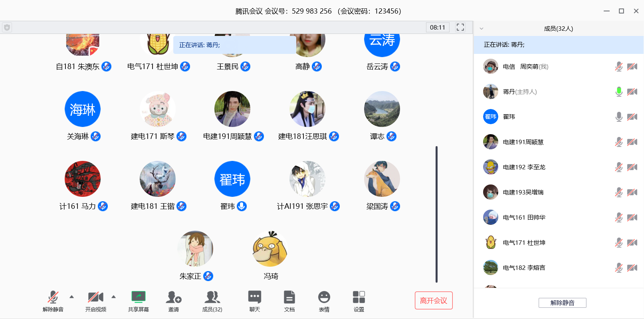The height and width of the screenshot is (319, 644).
Task: Select 翟玮 participant avatar in grid
Action: pos(232,179)
